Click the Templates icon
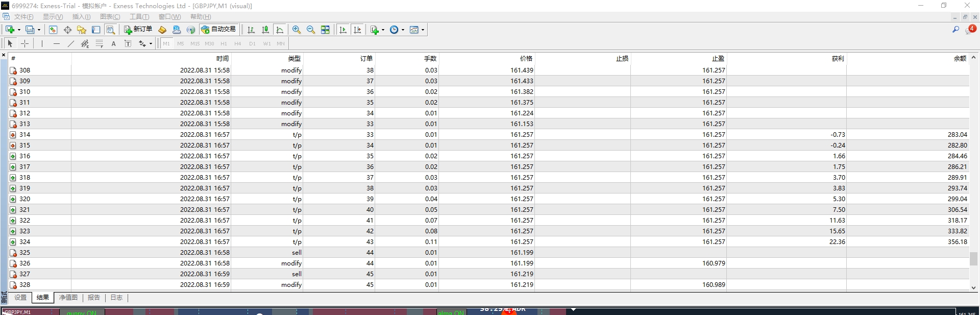Viewport: 980px width, 315px height. (x=414, y=30)
